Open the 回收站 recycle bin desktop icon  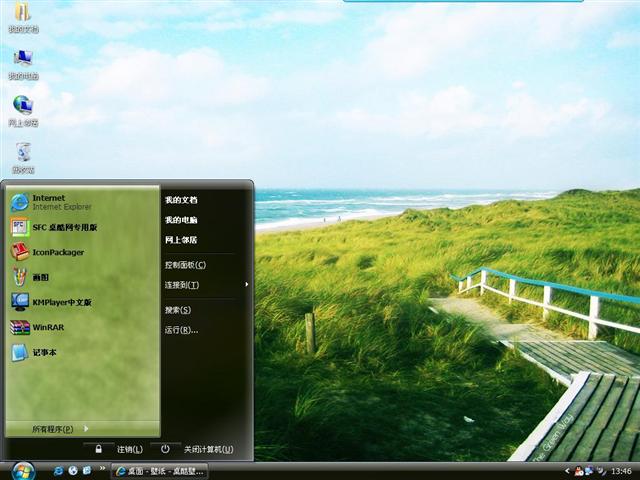pos(23,158)
